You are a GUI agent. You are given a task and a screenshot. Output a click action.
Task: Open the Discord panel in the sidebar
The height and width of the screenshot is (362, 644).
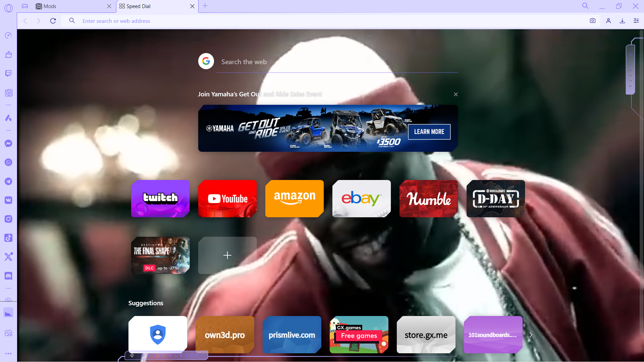click(x=8, y=276)
